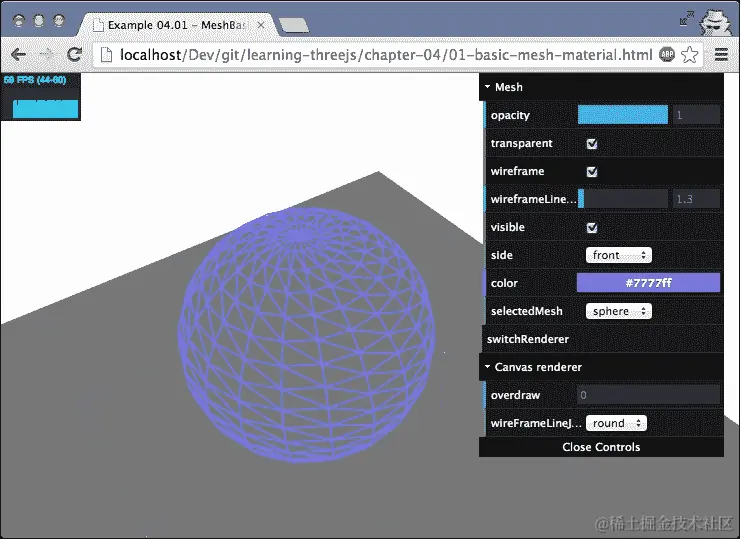Collapse the Canvas renderer folder
Viewport: 740px width, 539px height.
coord(601,367)
